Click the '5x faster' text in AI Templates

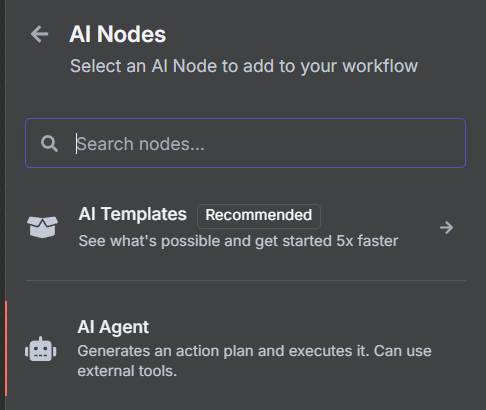click(x=367, y=241)
